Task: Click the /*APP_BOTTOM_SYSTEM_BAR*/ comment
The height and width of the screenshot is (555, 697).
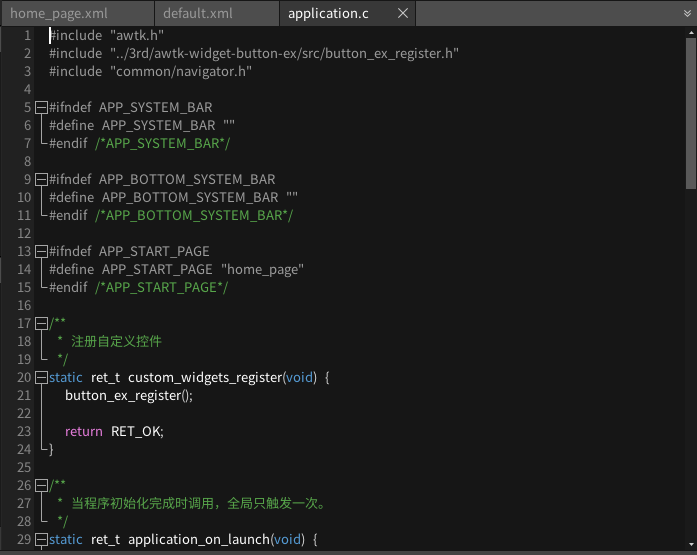Action: [194, 216]
